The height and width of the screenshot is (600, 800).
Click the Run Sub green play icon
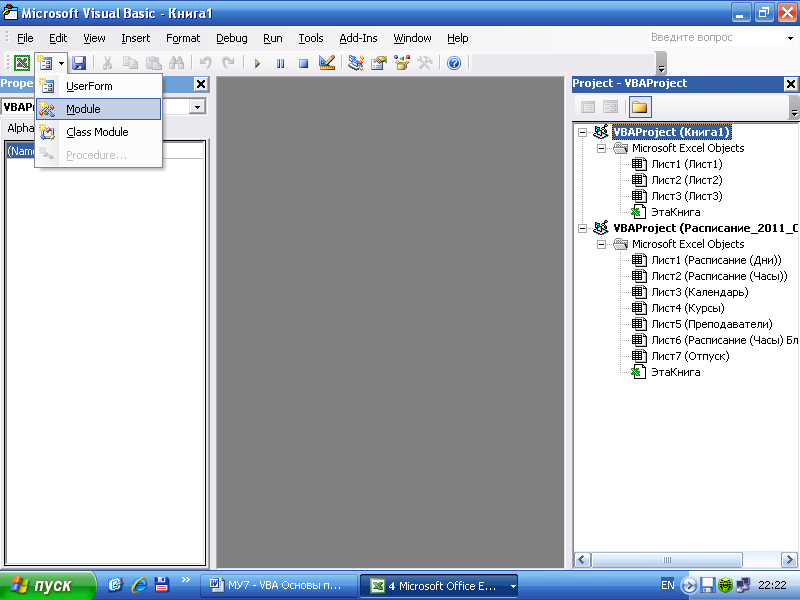pos(257,63)
